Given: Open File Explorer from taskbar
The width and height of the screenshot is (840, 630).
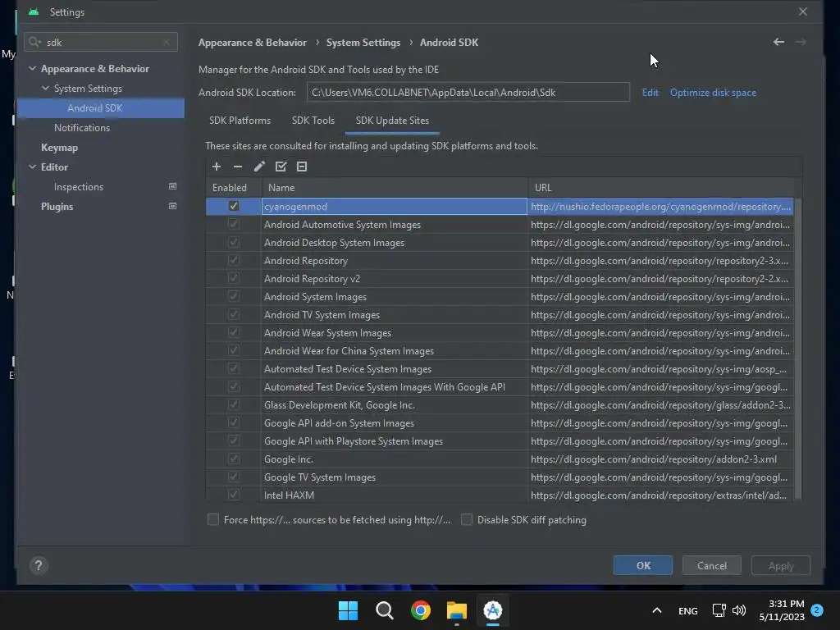Looking at the screenshot, I should 456,610.
